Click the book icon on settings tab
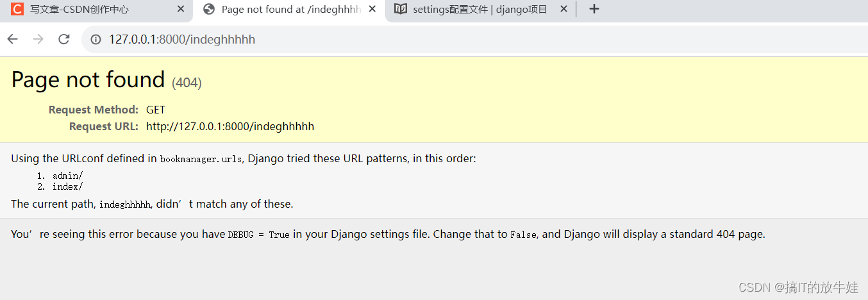868x300 pixels. (x=400, y=9)
